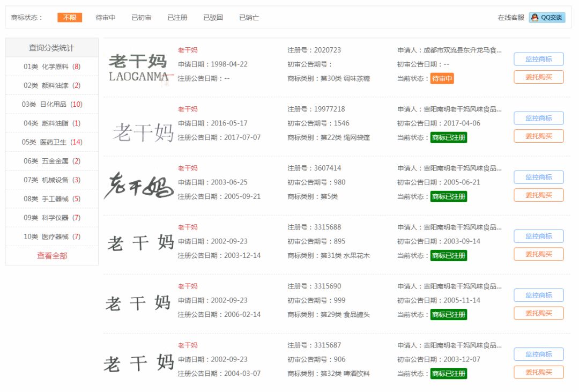Open category 02类 颜料油漆 (2)
Viewport: 579px width, 392px height.
coord(52,85)
